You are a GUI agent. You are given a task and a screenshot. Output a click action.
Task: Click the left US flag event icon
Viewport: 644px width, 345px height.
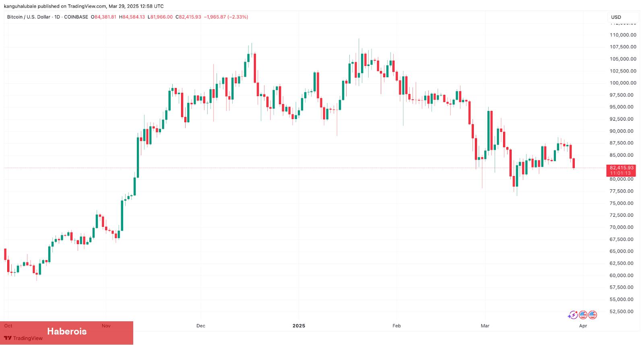[x=583, y=315]
